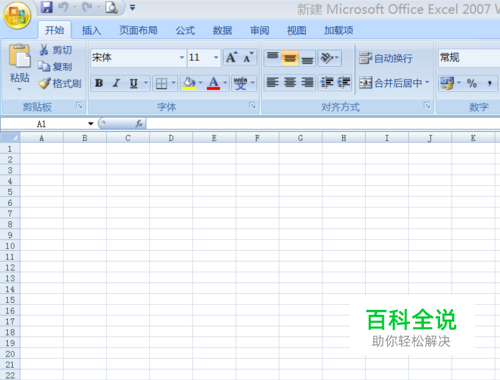Viewport: 500px width, 380px height.
Task: Click the 常规 number format box
Action: pyautogui.click(x=469, y=58)
